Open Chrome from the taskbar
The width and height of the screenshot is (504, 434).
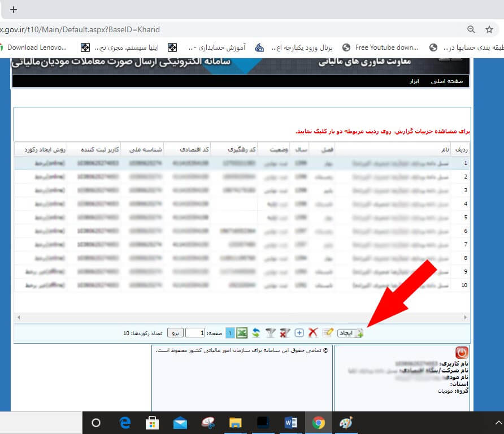[318, 422]
